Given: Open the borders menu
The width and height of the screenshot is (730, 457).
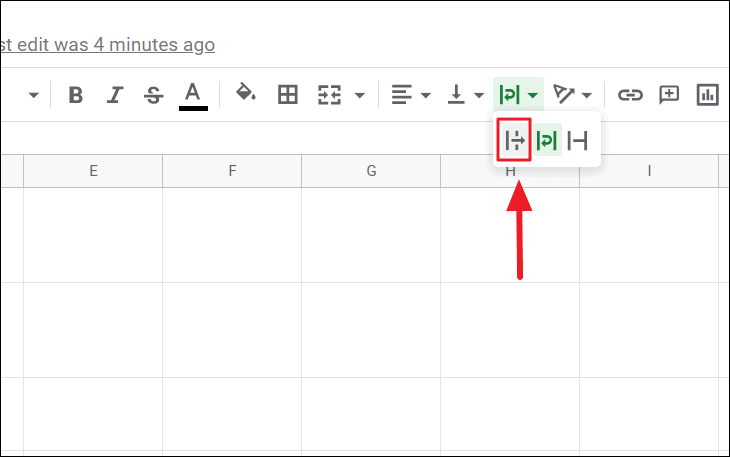Looking at the screenshot, I should [x=287, y=95].
